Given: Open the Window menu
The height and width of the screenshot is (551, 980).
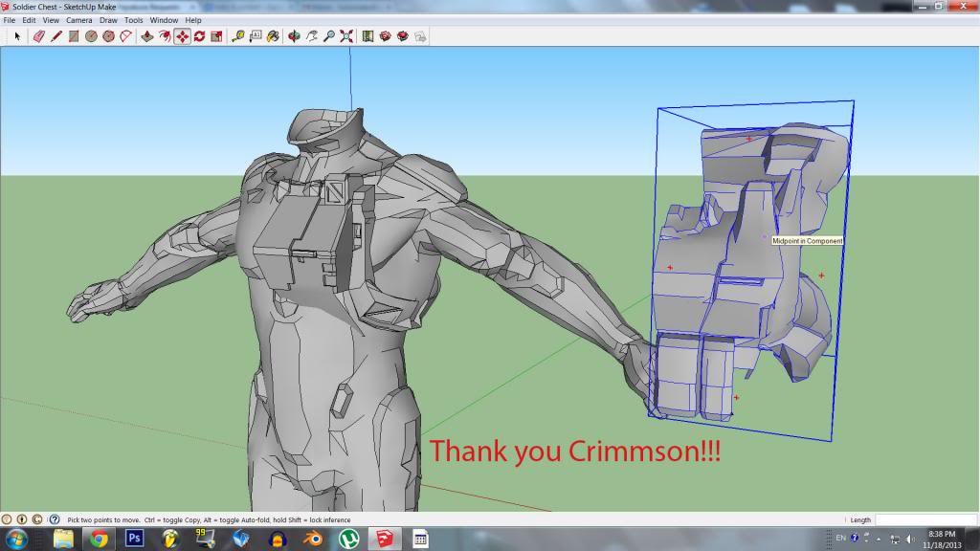Looking at the screenshot, I should point(164,20).
